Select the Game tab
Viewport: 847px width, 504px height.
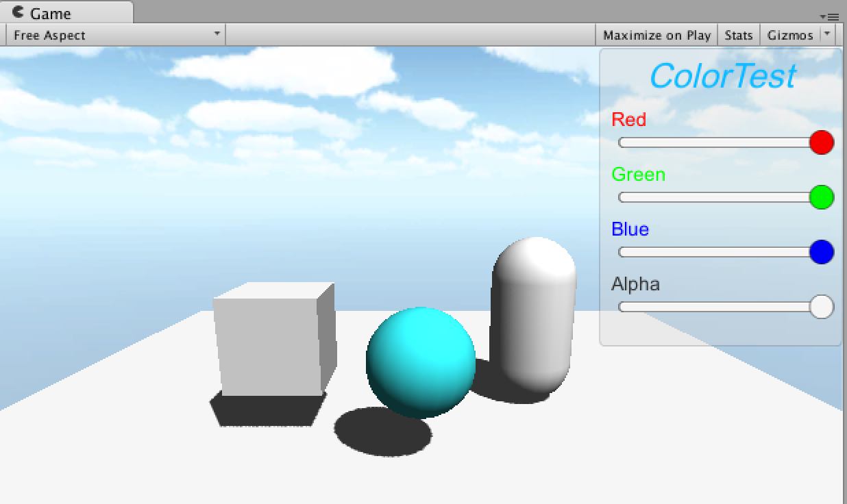click(66, 12)
